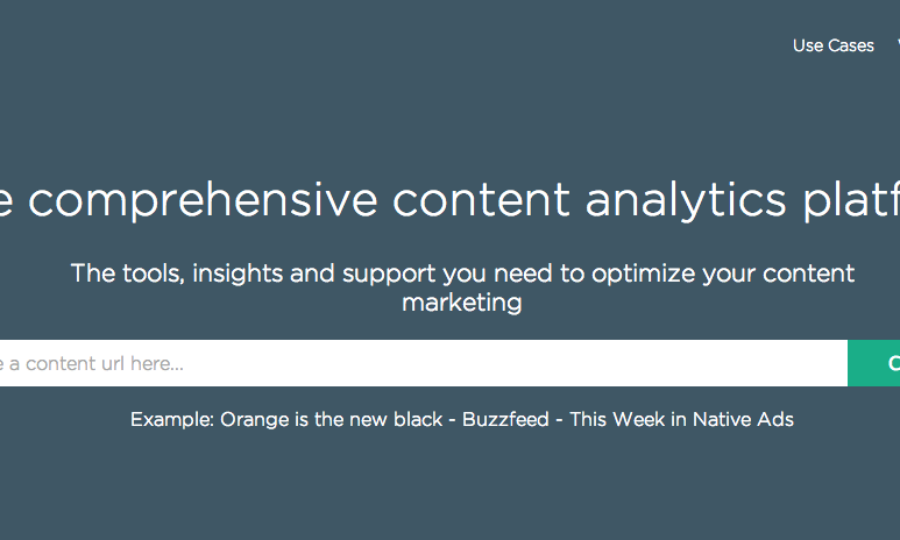The width and height of the screenshot is (900, 540).
Task: Click the word "marketing" under the subheading
Action: pos(462,303)
